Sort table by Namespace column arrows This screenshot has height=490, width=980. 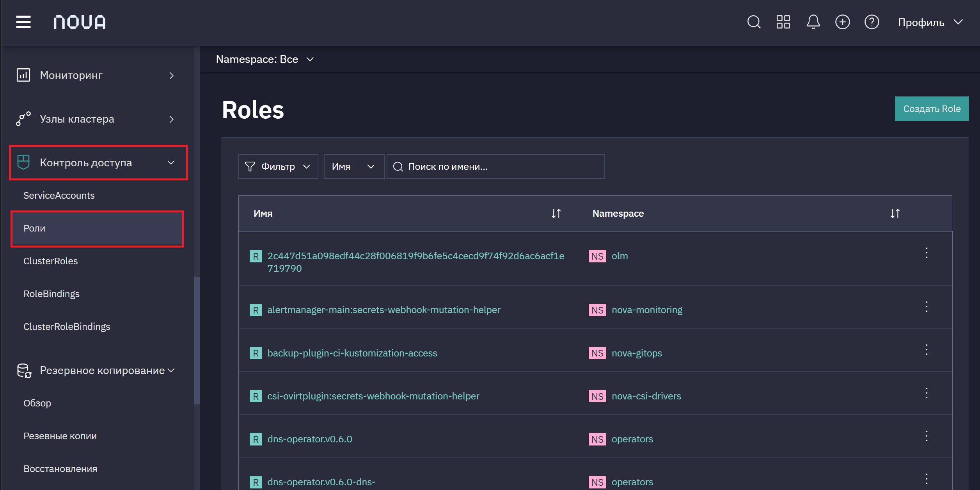(895, 214)
